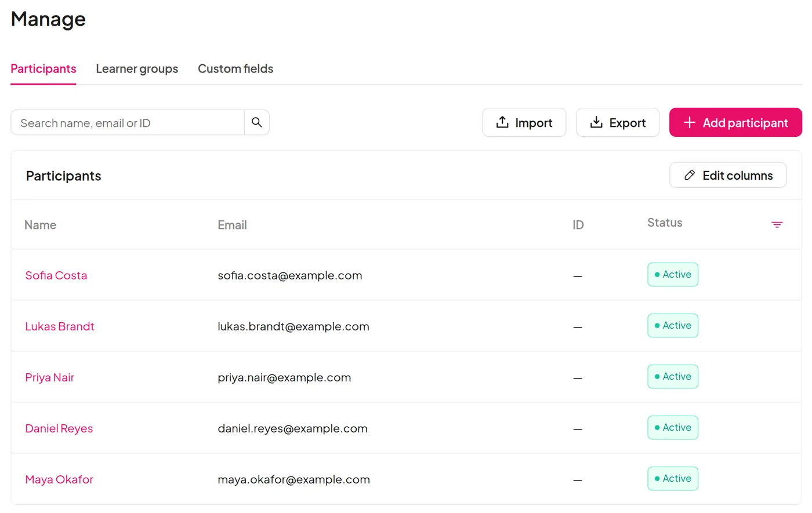The image size is (812, 513).
Task: Open the Learner groups tab
Action: click(x=137, y=68)
